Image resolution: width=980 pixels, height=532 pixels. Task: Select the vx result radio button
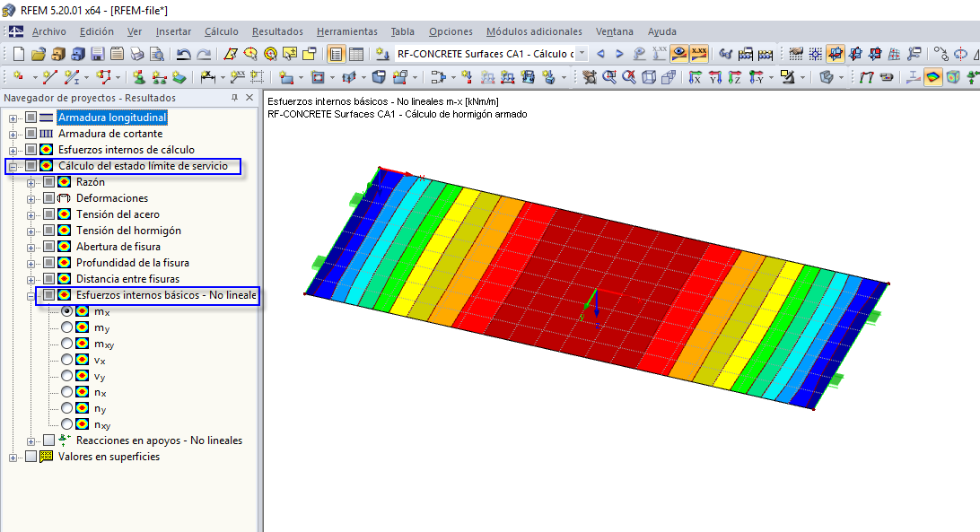67,360
